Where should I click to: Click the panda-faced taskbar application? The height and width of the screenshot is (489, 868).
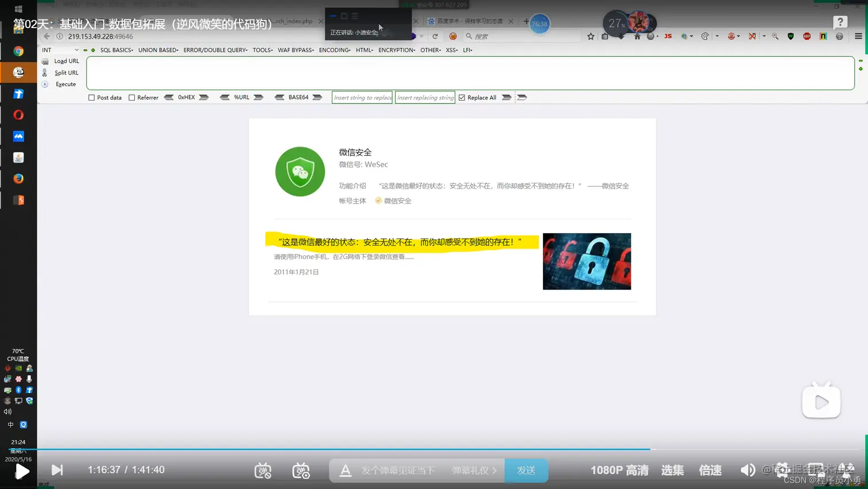(x=18, y=72)
